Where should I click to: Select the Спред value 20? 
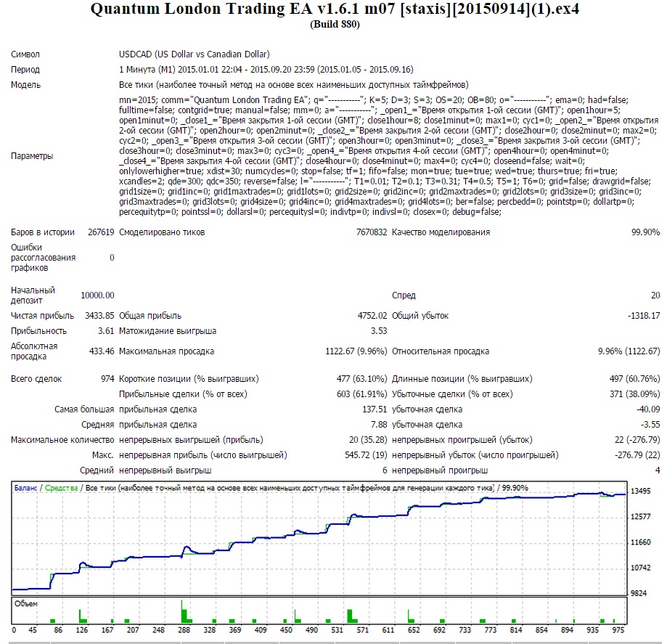655,295
